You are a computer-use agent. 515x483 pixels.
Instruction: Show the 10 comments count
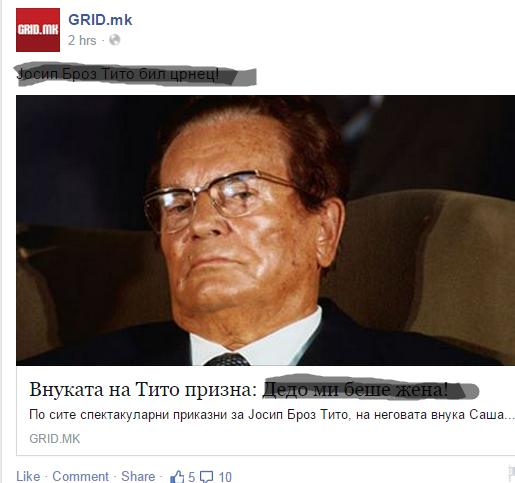225,477
